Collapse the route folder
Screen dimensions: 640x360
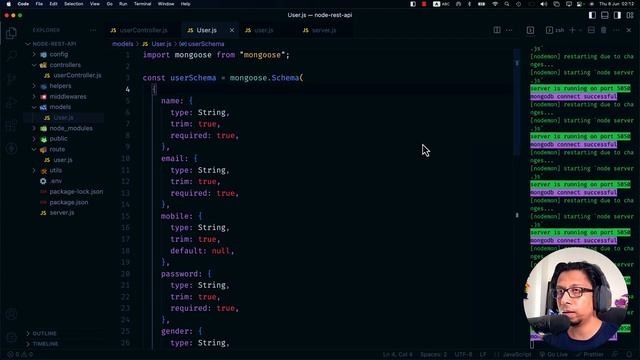click(x=64, y=149)
